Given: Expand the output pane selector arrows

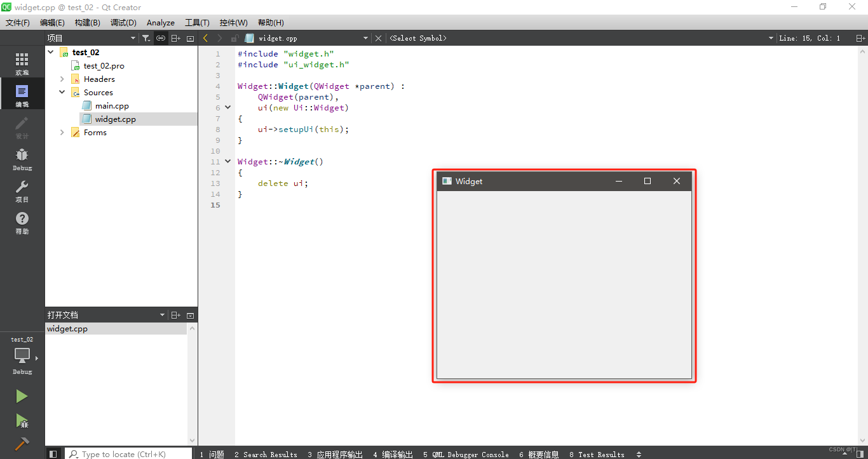Looking at the screenshot, I should tap(639, 454).
